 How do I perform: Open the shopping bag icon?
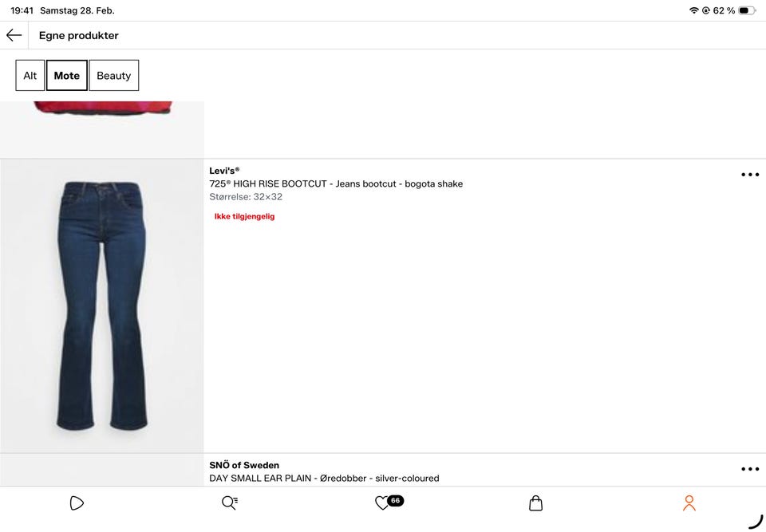click(x=536, y=502)
